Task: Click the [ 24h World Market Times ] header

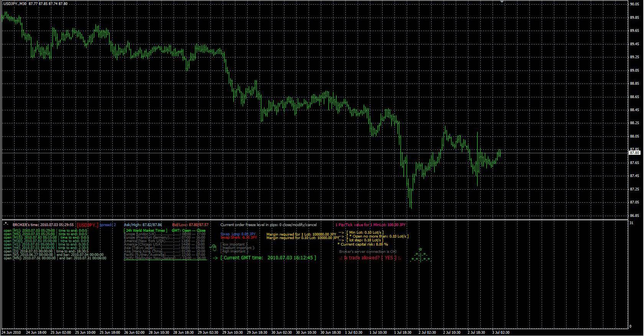Action: pos(145,231)
